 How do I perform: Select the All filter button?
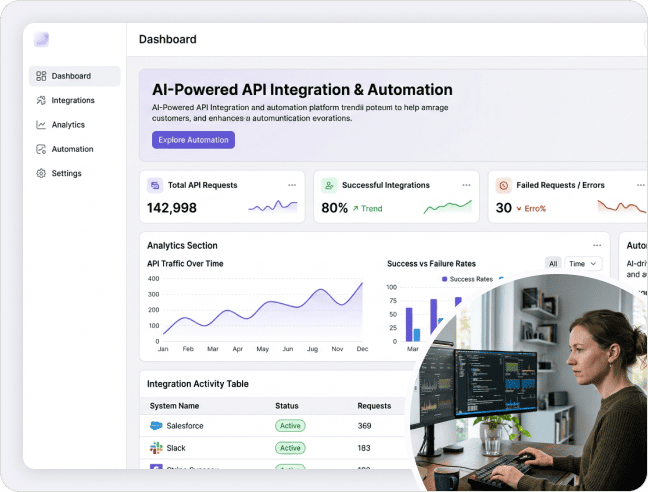(x=553, y=264)
